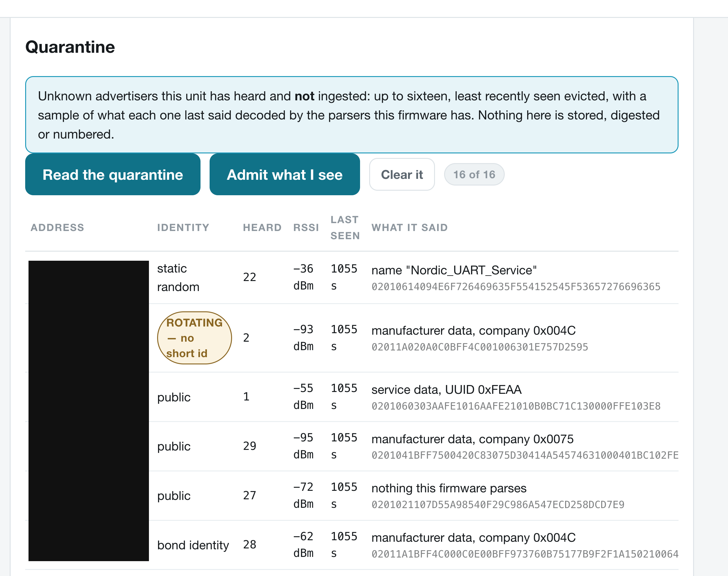Click the static random identity cell
728x576 pixels.
[x=178, y=278]
